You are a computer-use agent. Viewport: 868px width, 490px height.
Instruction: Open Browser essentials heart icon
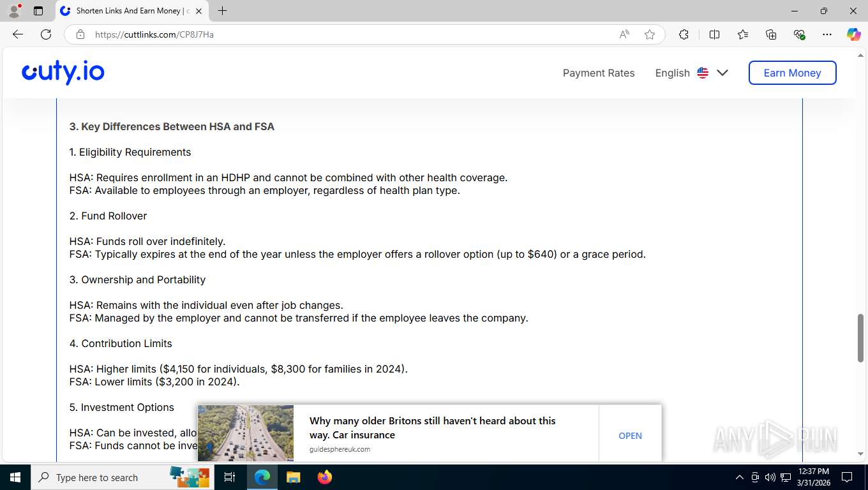coord(799,34)
